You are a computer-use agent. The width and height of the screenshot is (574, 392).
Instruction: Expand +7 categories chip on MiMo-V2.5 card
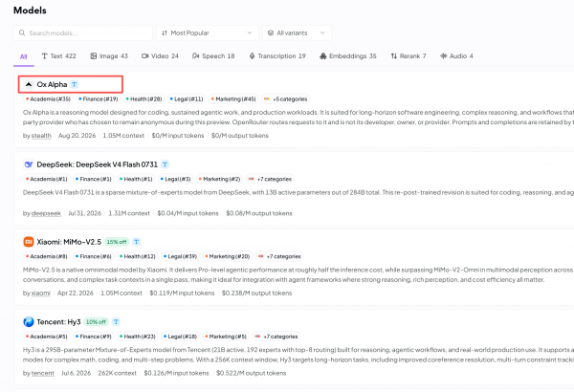tap(279, 256)
